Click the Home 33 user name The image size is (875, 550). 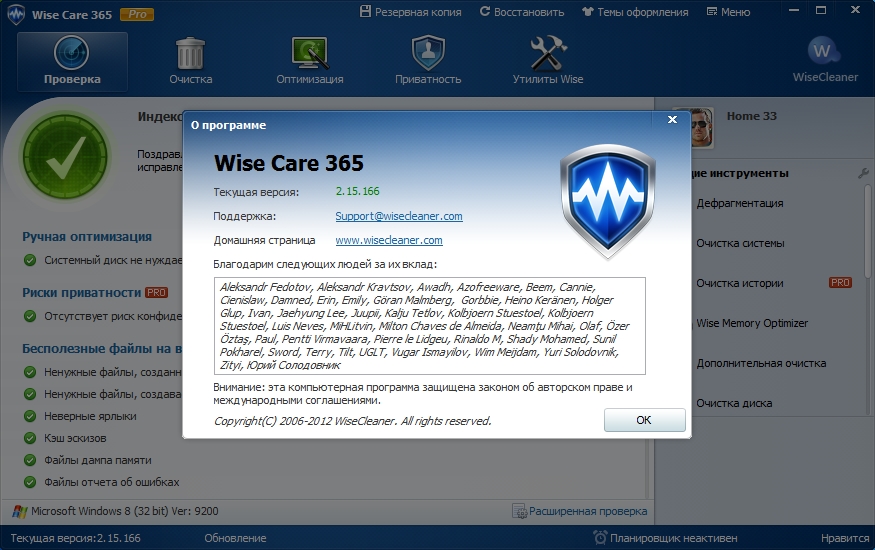(x=752, y=116)
